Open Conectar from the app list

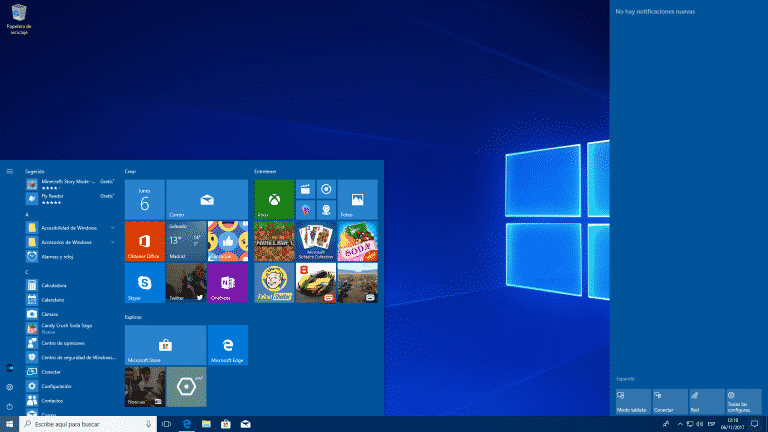tap(71, 372)
